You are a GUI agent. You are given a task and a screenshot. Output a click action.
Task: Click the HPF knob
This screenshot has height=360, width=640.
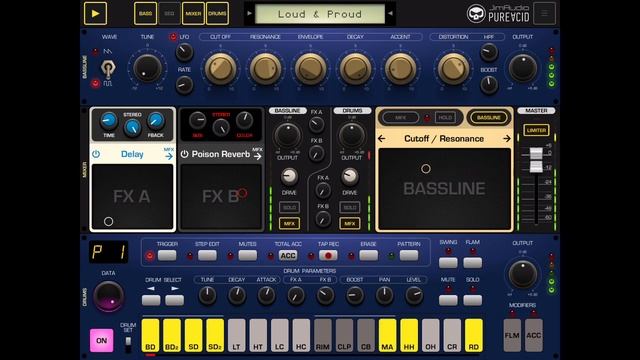coord(489,52)
